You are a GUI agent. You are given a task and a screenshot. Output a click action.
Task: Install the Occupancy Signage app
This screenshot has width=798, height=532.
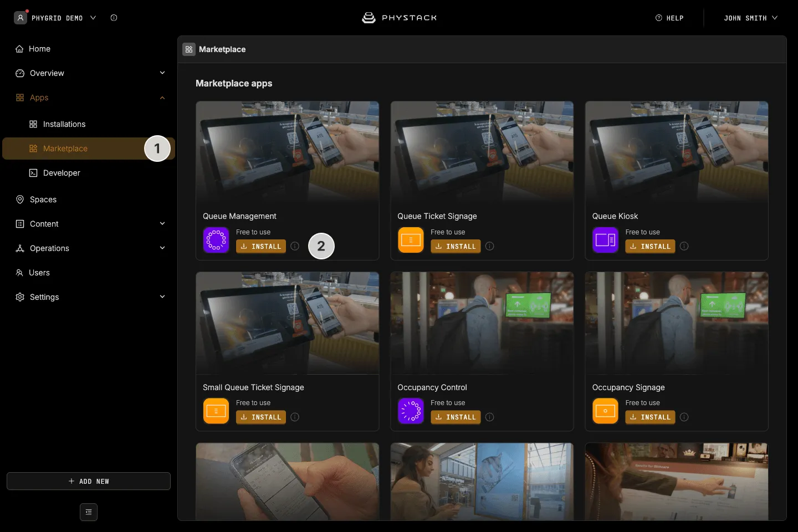tap(650, 417)
